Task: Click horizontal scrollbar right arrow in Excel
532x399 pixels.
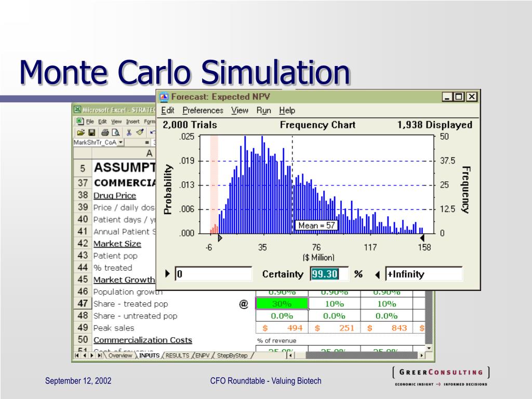Action: (x=421, y=355)
